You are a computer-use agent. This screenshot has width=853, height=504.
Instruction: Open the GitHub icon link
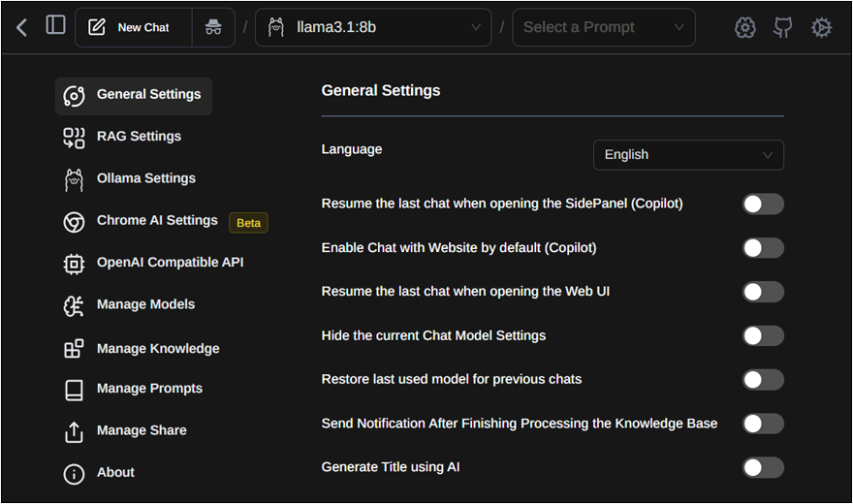pyautogui.click(x=783, y=27)
